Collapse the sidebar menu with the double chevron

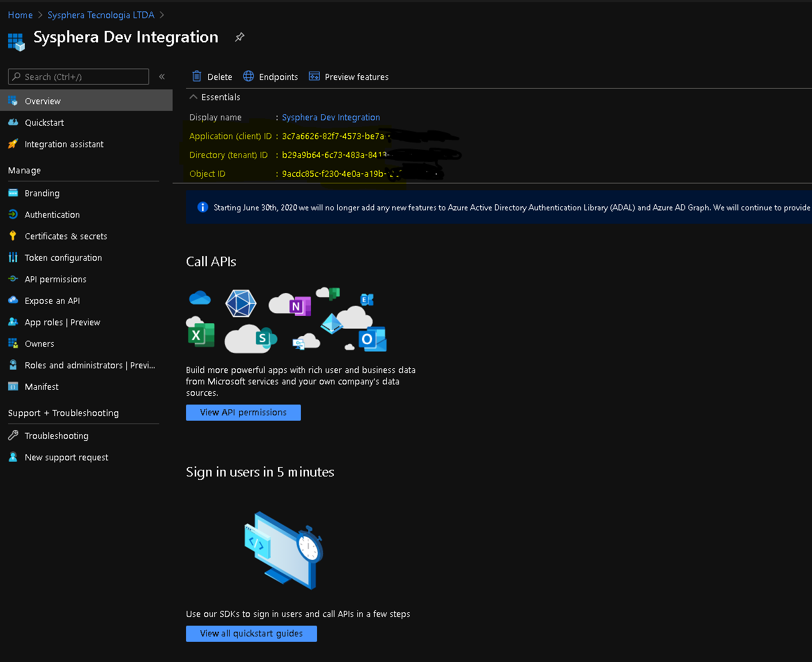pos(162,77)
